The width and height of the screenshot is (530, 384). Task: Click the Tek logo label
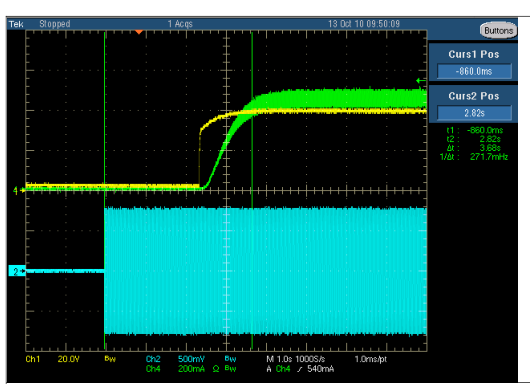point(16,24)
